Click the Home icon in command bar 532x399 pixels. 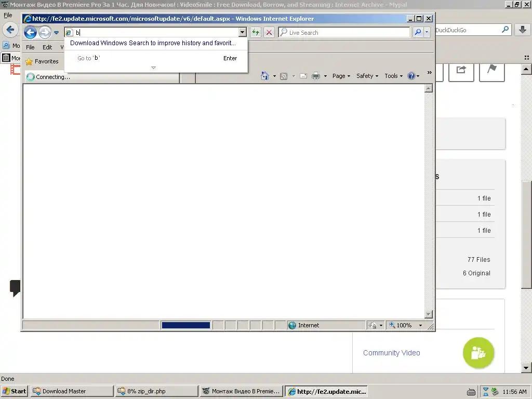[x=265, y=76]
